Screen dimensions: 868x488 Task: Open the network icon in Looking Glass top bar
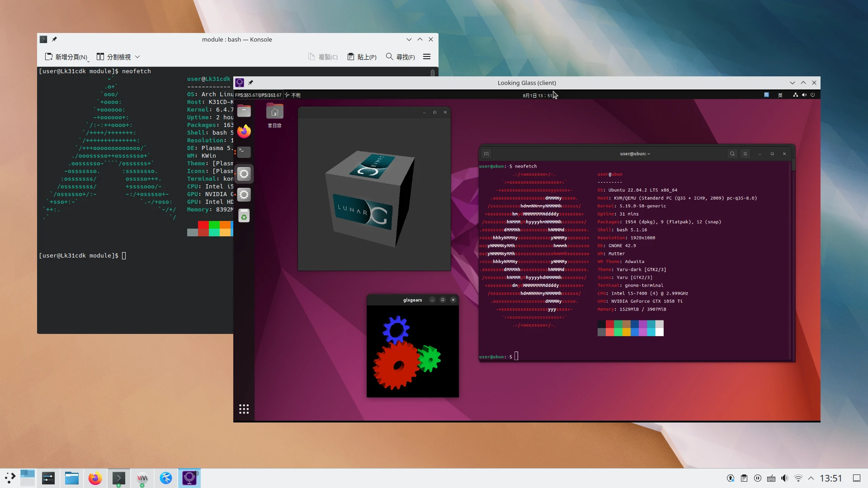pos(795,95)
